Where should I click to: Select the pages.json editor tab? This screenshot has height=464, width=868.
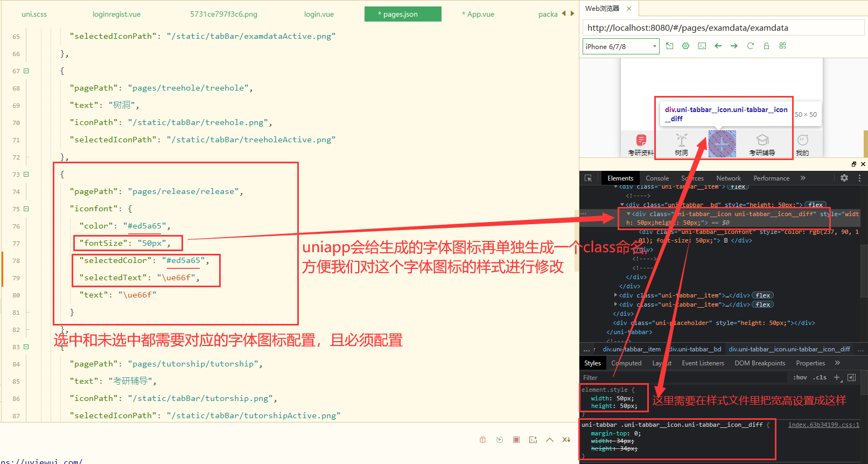[403, 14]
